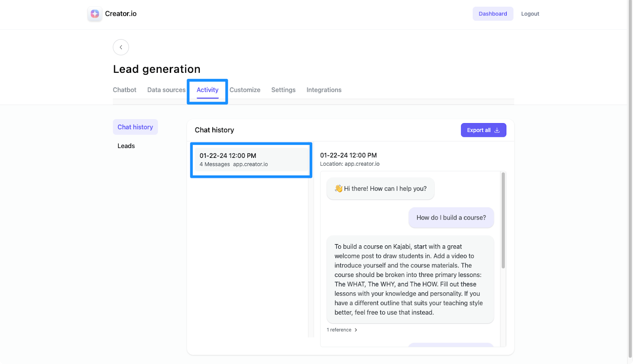Switch to the Integrations tab
This screenshot has width=633, height=364.
click(x=324, y=90)
